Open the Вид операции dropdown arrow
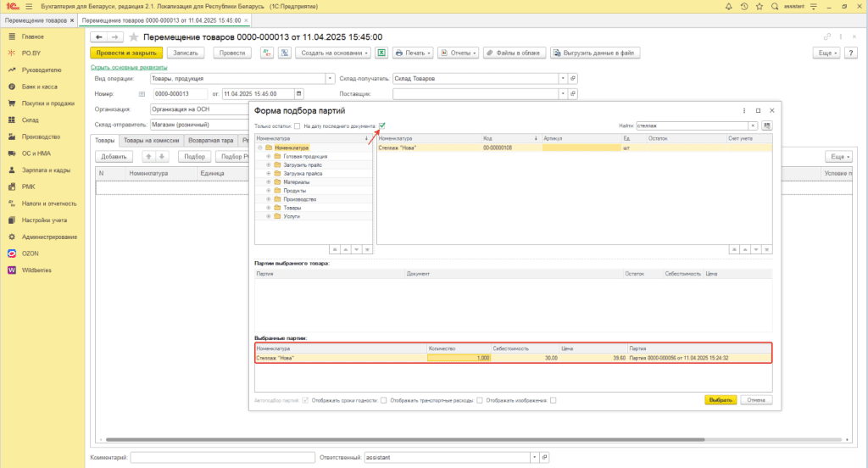 coord(330,79)
